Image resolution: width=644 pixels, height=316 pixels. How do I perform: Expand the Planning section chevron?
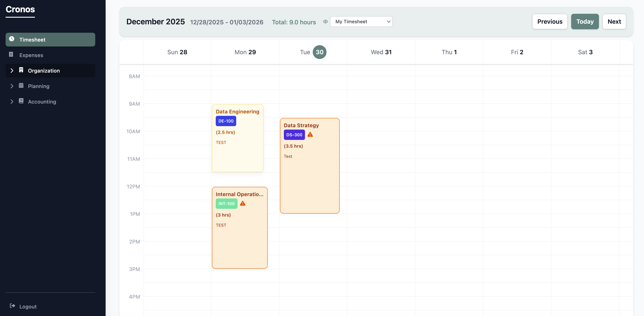12,86
